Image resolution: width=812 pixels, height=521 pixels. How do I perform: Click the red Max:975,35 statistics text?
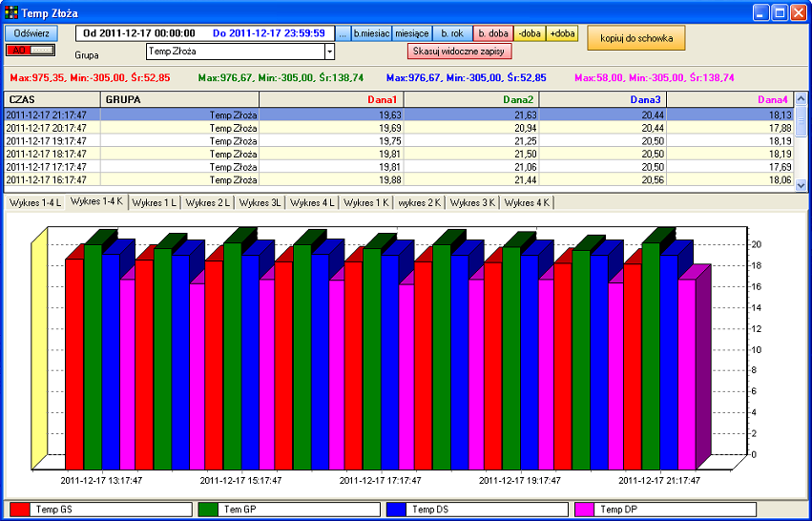(x=90, y=78)
